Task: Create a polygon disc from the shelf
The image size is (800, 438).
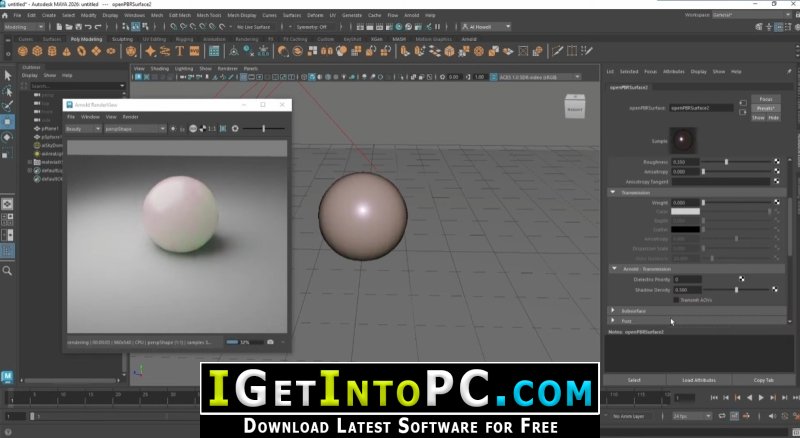Action: (x=111, y=51)
